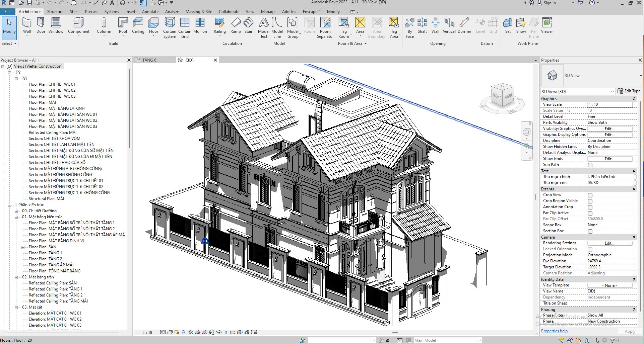Click the Visibility/Graphics Edit button

point(609,128)
